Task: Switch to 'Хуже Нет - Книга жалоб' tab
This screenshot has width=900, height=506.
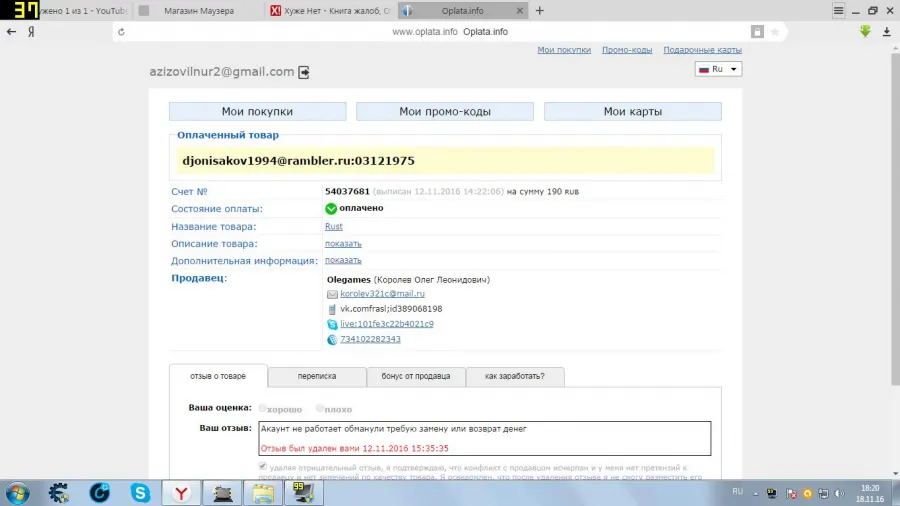Action: [331, 11]
